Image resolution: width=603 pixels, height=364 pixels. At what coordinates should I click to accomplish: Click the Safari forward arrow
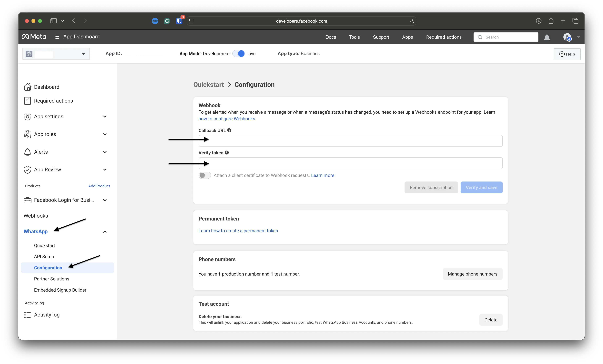tap(85, 21)
